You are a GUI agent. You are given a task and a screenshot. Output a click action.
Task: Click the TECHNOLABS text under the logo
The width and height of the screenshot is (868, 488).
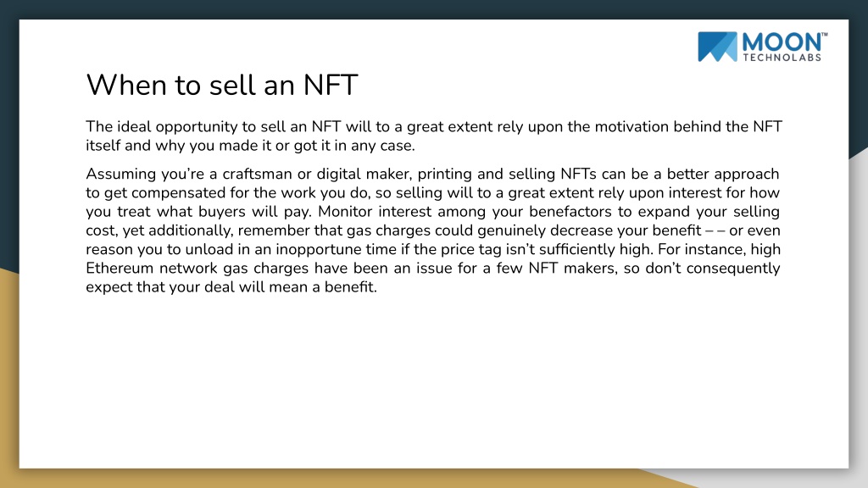(x=782, y=58)
